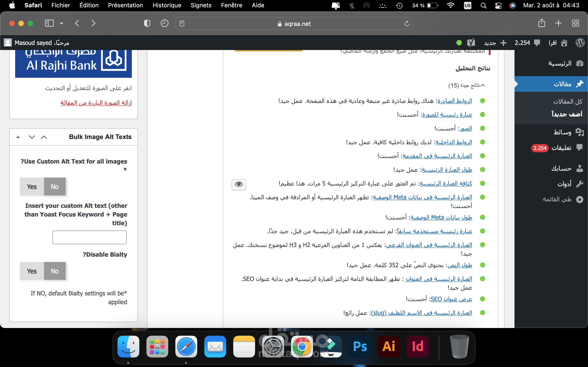This screenshot has height=367, width=588.
Task: Select No for Disable Bialty
Action: 55,271
